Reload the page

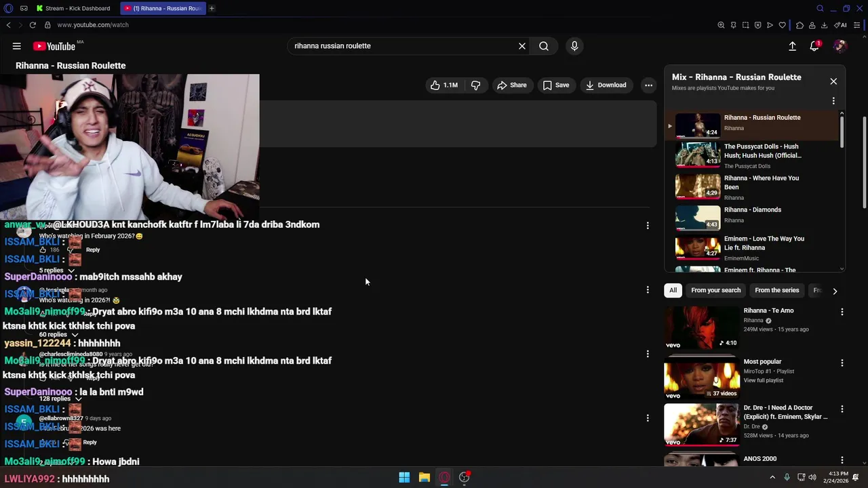tap(33, 25)
